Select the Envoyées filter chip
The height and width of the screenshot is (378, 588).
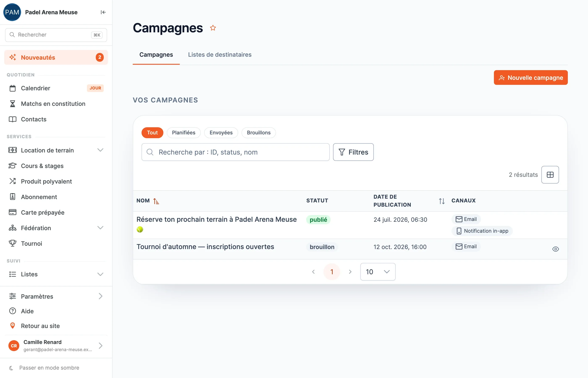tap(221, 133)
